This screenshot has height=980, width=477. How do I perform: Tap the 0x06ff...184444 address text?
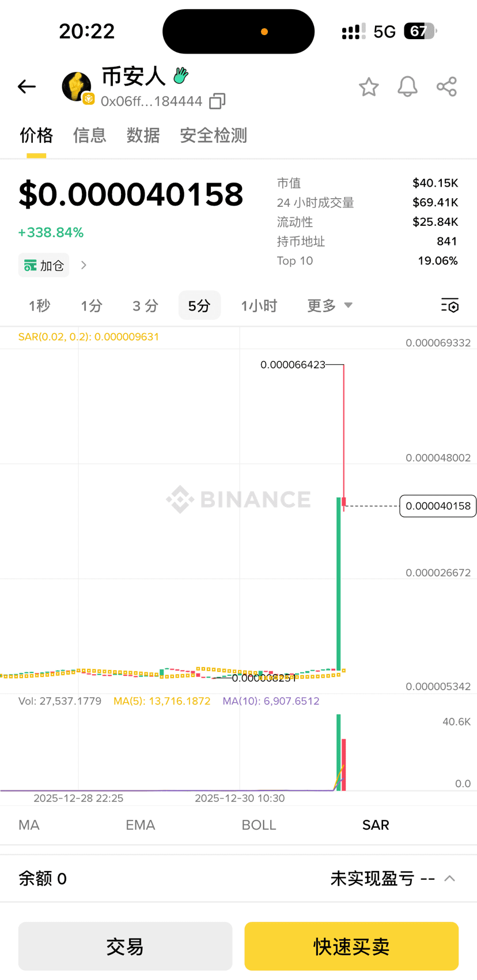click(x=152, y=101)
